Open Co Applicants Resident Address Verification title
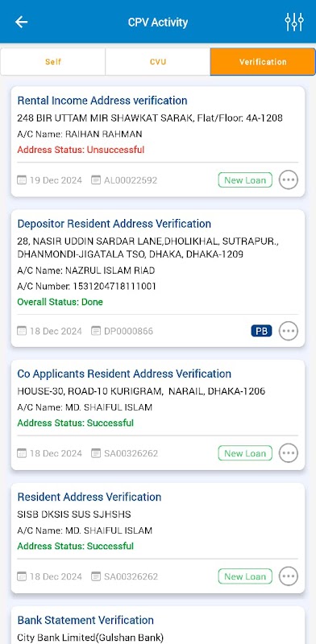316x644 pixels. click(x=124, y=374)
